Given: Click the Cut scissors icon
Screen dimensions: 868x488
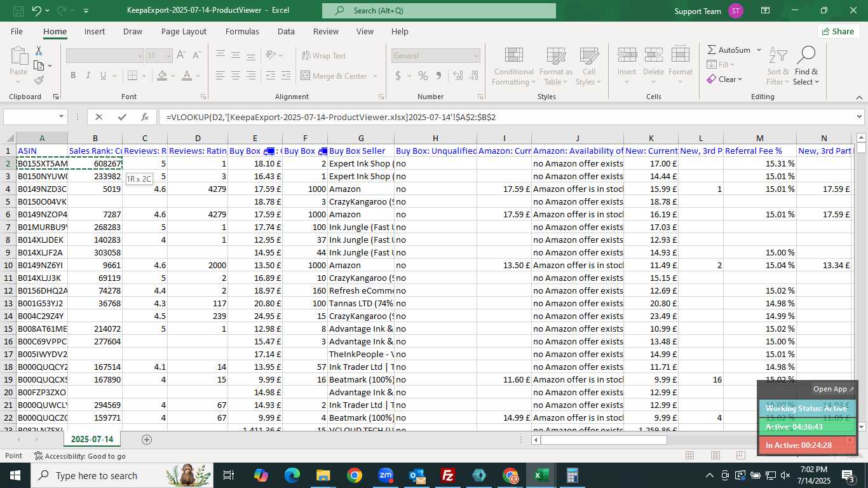Looking at the screenshot, I should coord(39,50).
